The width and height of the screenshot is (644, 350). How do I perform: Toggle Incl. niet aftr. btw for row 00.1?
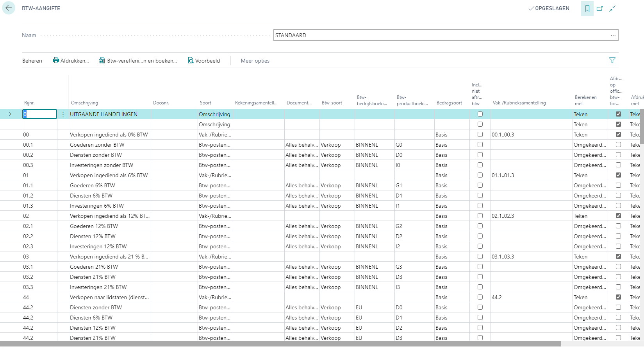click(x=480, y=145)
